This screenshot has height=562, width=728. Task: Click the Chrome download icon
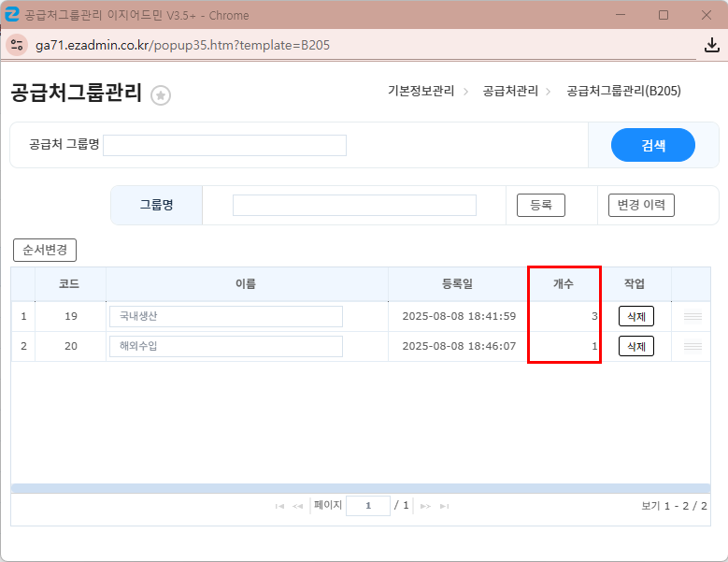click(711, 45)
